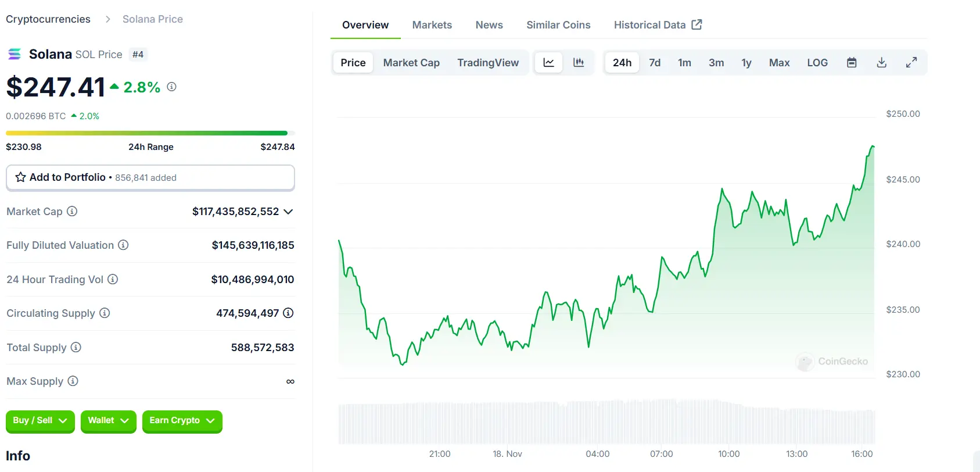The image size is (980, 472).
Task: Click the $247.84 range high value
Action: pyautogui.click(x=278, y=147)
